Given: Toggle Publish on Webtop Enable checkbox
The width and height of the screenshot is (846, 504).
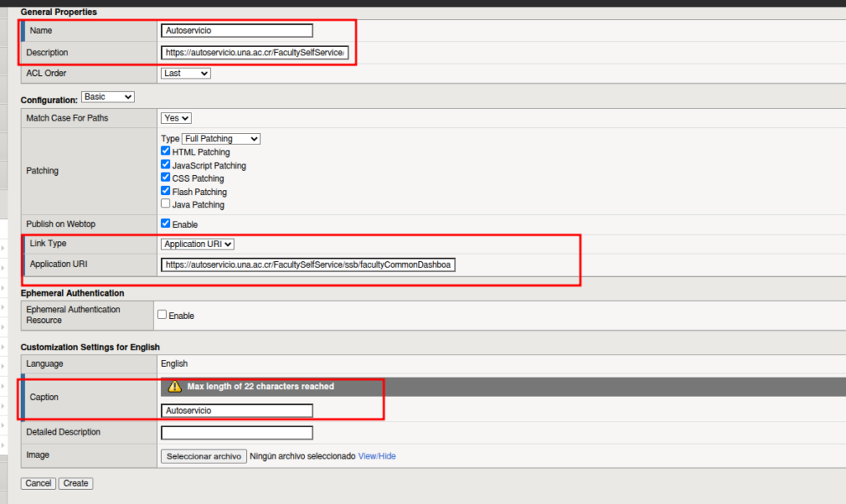Looking at the screenshot, I should click(x=166, y=223).
